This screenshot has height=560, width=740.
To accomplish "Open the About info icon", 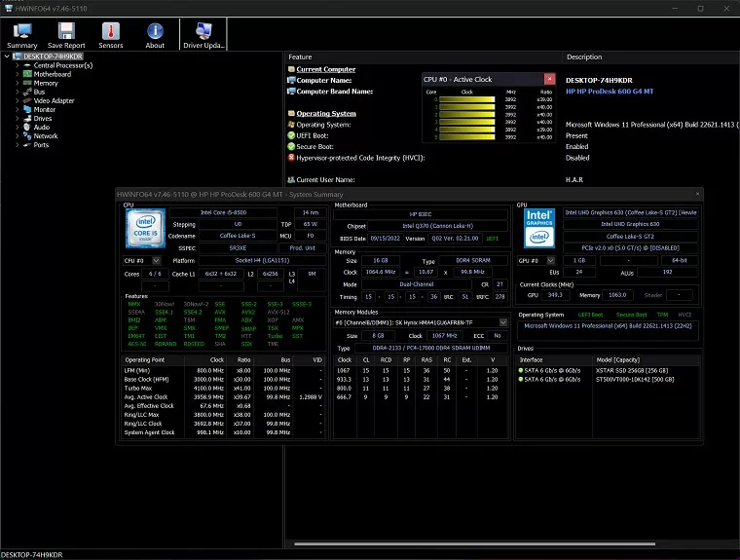I will [x=155, y=31].
